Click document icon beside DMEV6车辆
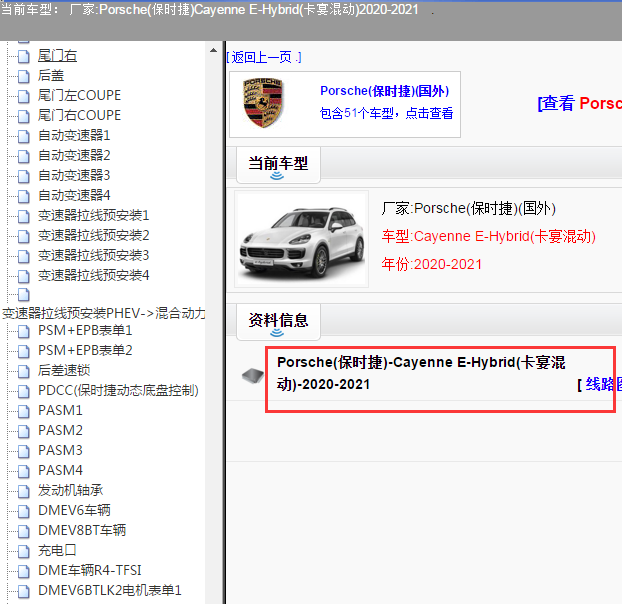Viewport: 622px width, 604px height. [x=24, y=511]
